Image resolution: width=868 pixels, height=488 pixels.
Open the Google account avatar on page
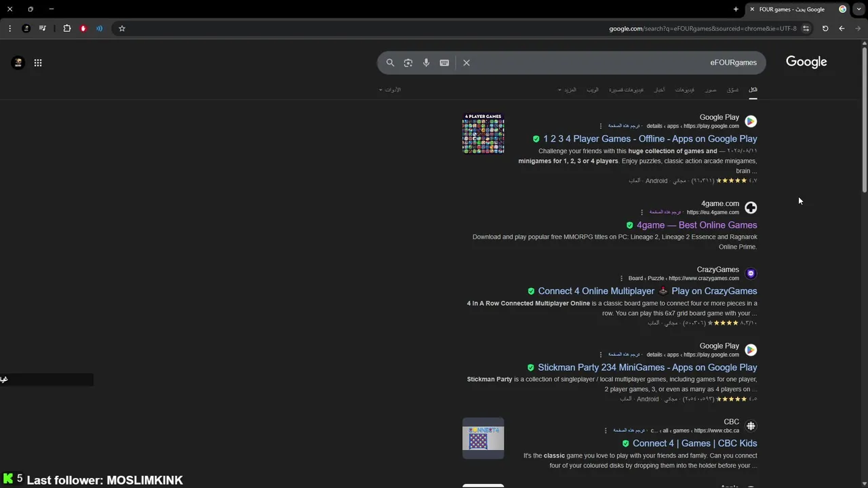coord(18,62)
